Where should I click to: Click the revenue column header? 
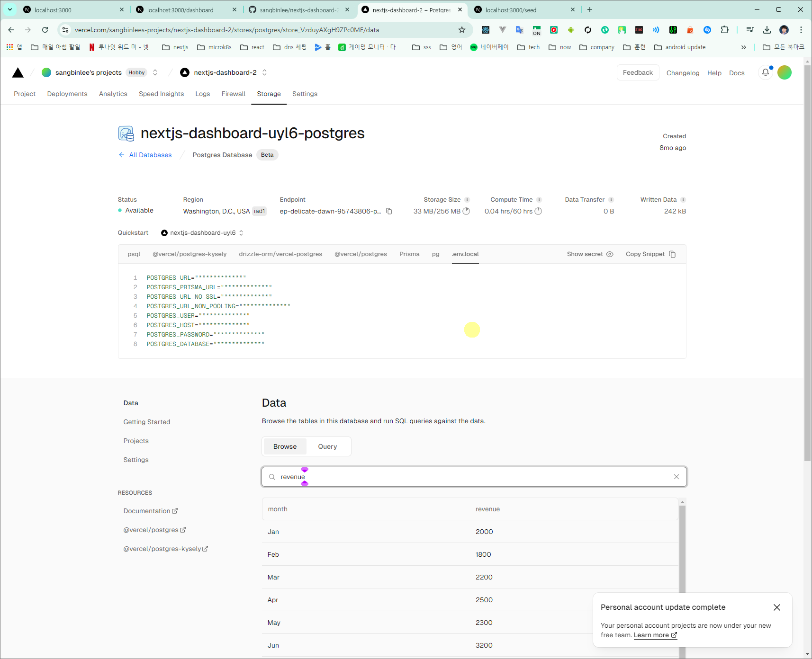coord(487,509)
